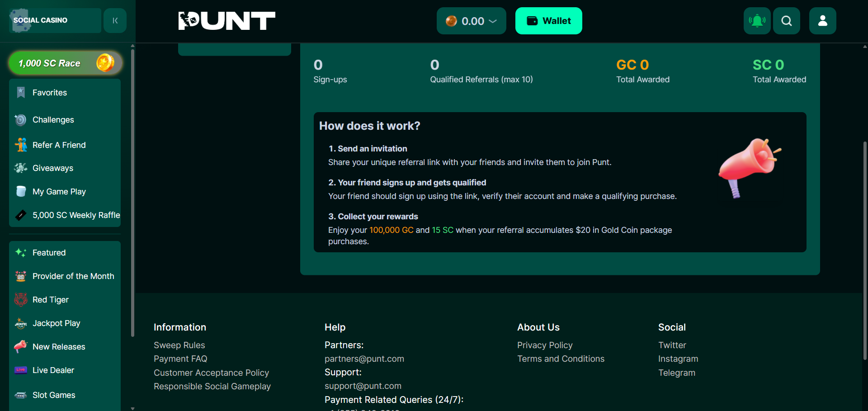Click the balance coin icon

pyautogui.click(x=451, y=21)
